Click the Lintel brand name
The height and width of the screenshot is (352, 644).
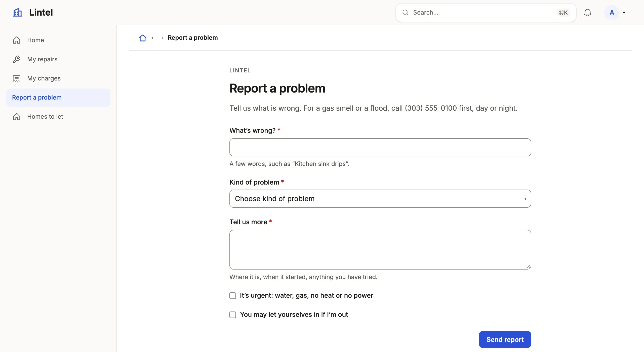[x=41, y=12]
